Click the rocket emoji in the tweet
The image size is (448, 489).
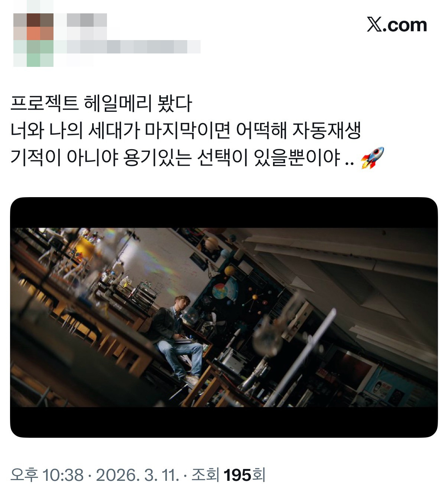(372, 158)
